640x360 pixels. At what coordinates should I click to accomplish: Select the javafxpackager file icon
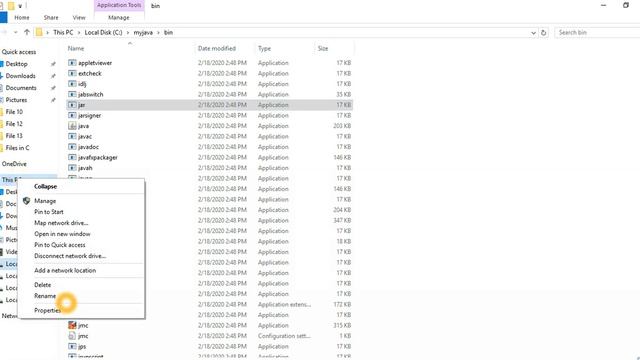pos(72,158)
